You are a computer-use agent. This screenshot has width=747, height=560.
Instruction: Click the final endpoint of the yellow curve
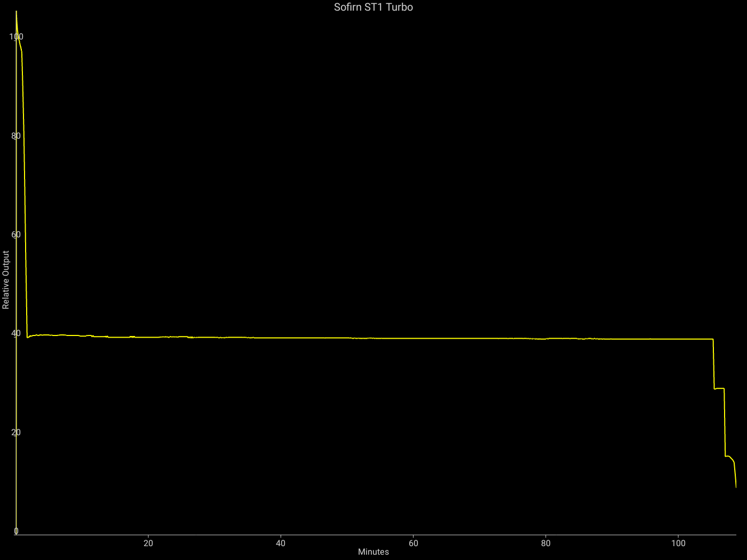pos(736,486)
